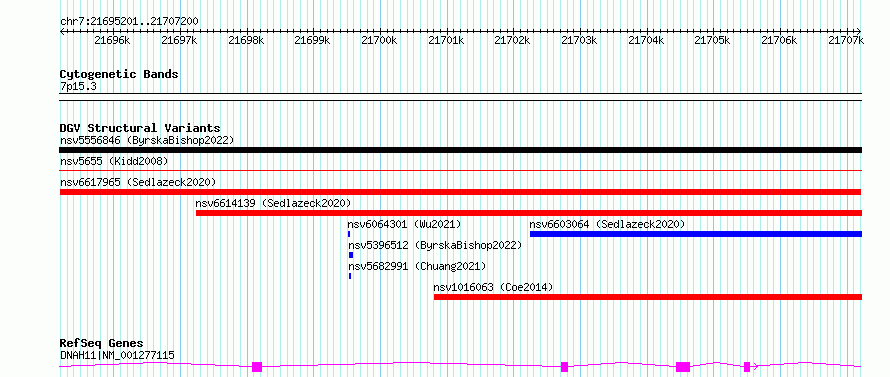890x377 pixels.
Task: Click the 21704k ruler tick label
Action: point(645,40)
